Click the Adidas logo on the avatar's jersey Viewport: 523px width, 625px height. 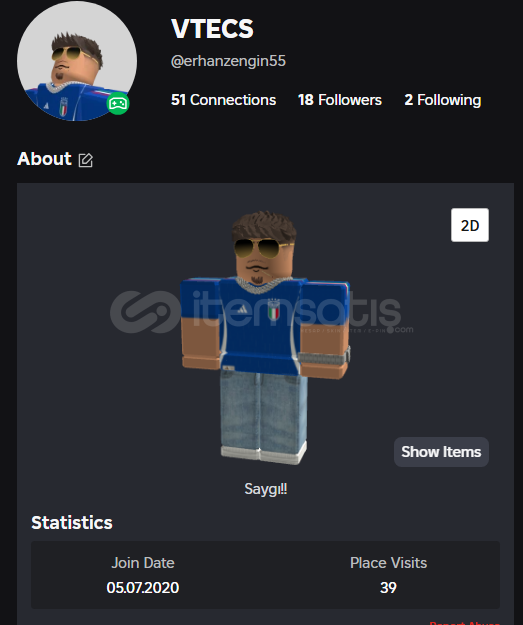coord(242,309)
